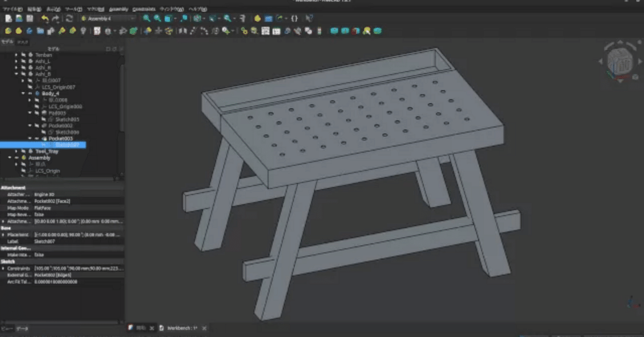Switch to the モデル panel tab
644x337 pixels.
[x=7, y=42]
